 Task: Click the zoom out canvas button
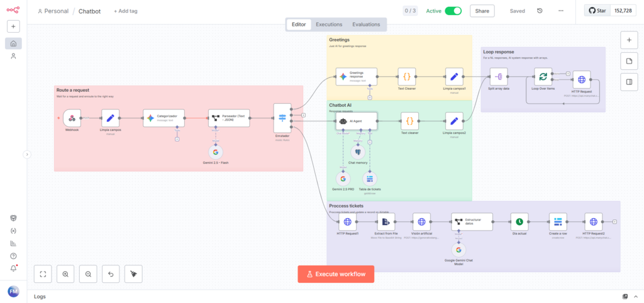pyautogui.click(x=88, y=273)
